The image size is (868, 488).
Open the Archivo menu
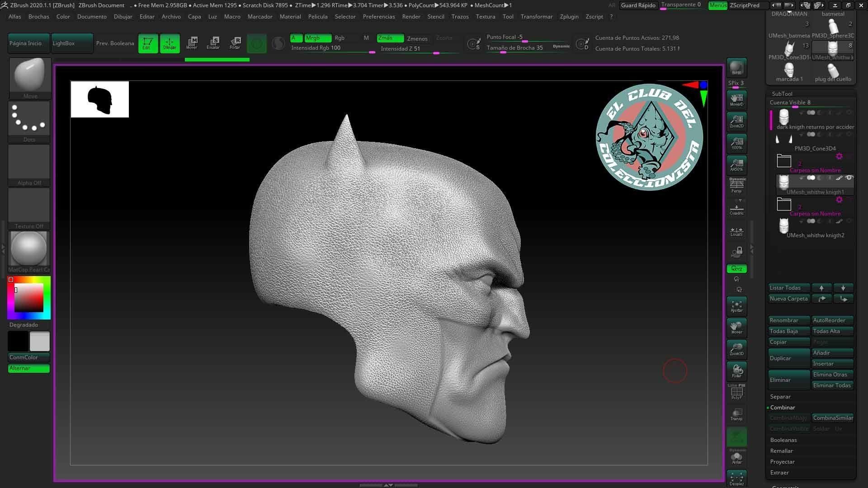pyautogui.click(x=171, y=17)
